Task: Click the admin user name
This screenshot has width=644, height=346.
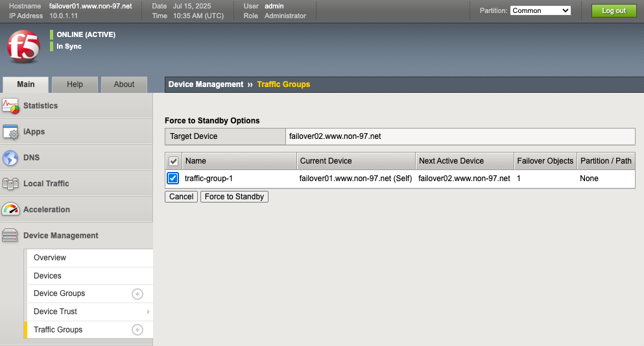Action: [274, 6]
